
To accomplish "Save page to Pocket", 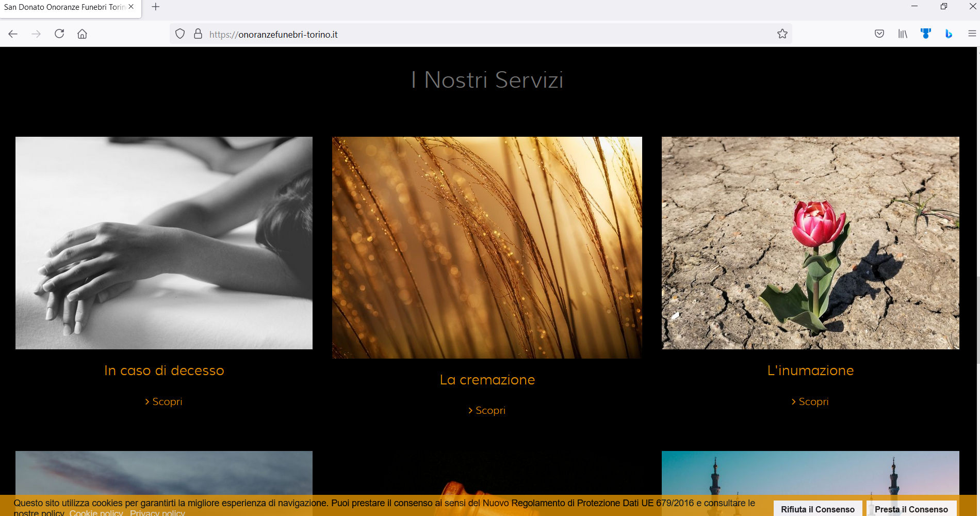I will tap(879, 34).
